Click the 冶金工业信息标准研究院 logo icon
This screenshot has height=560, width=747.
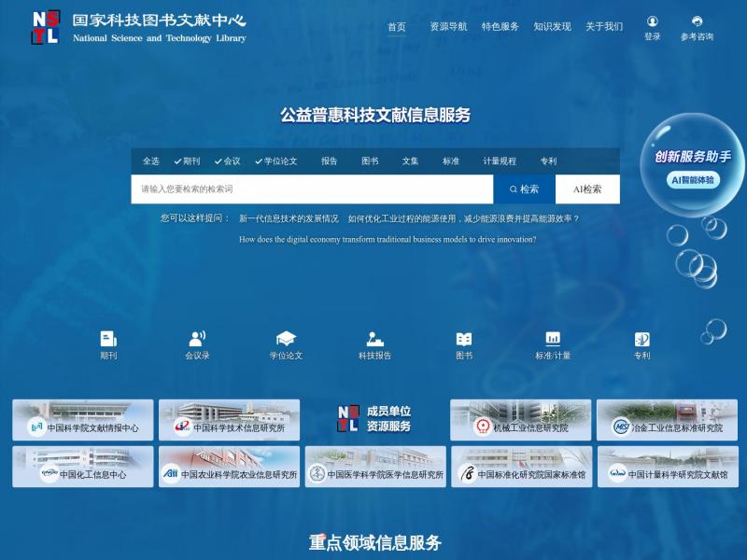(621, 427)
